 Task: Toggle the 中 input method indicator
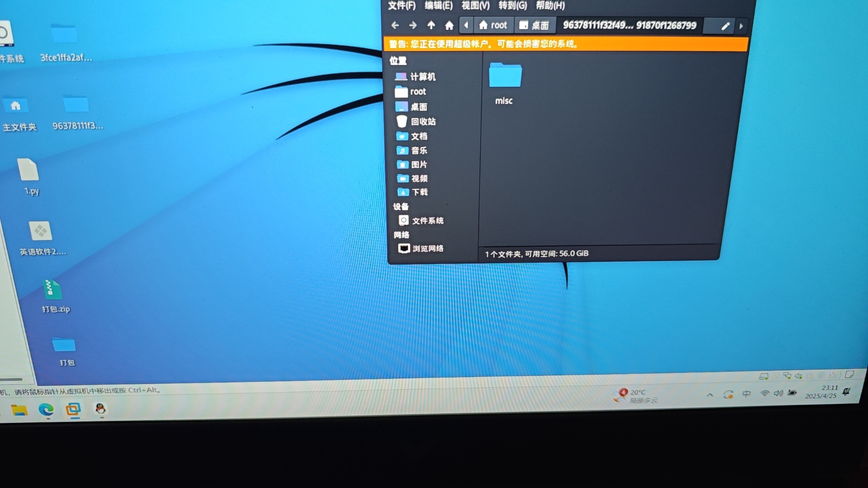(x=746, y=394)
